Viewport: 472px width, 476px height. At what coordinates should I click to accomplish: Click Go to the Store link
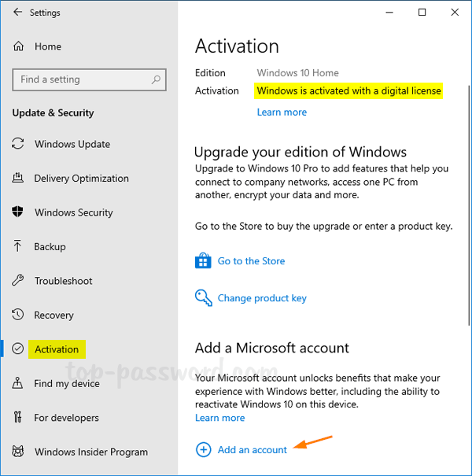coord(251,260)
